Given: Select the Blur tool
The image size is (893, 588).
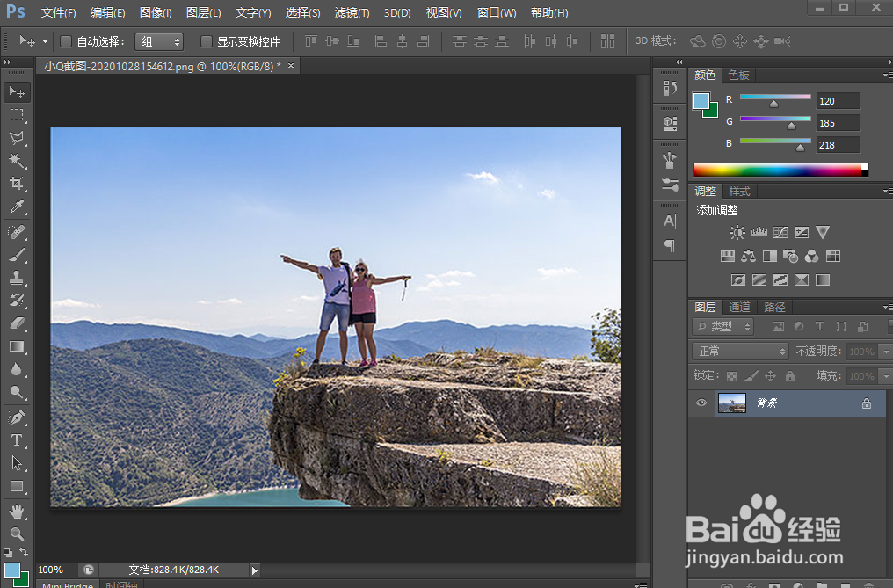Looking at the screenshot, I should 17,369.
